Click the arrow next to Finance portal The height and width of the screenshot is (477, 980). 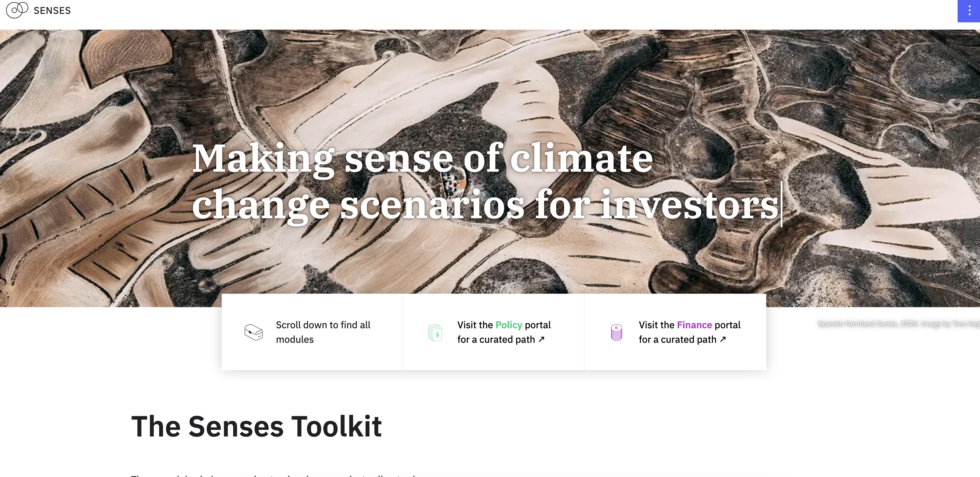coord(723,339)
